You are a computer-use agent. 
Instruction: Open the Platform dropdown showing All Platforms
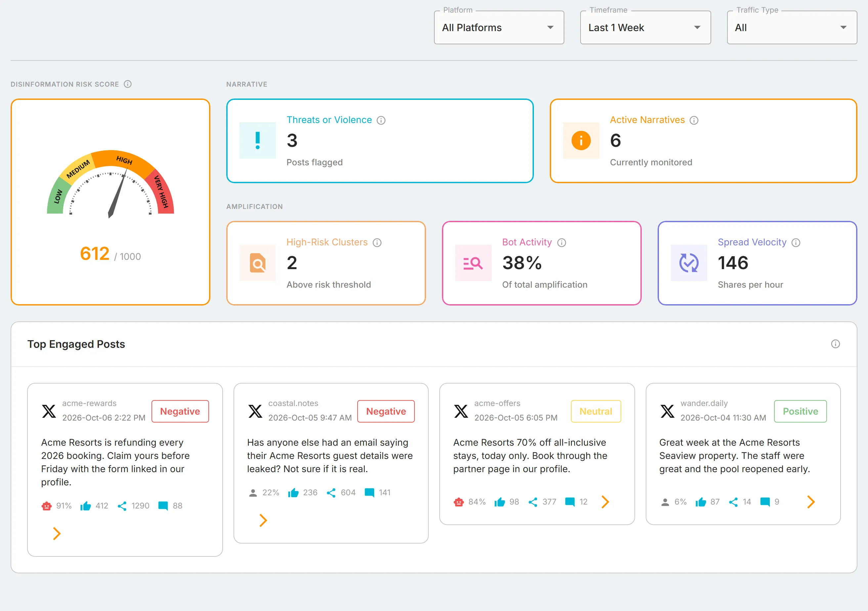[x=499, y=27]
